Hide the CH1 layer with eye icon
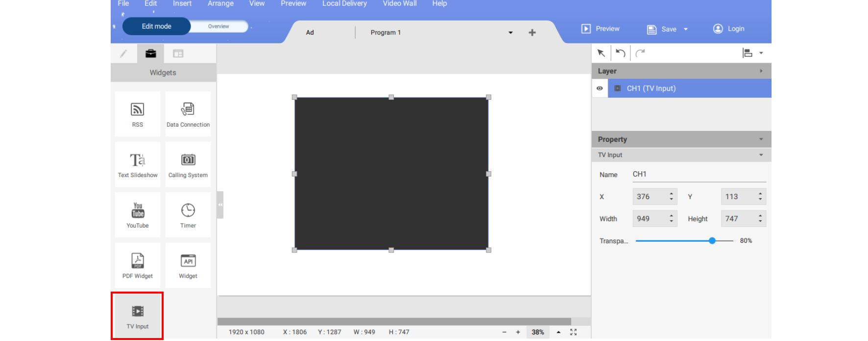The image size is (868, 341). click(600, 89)
